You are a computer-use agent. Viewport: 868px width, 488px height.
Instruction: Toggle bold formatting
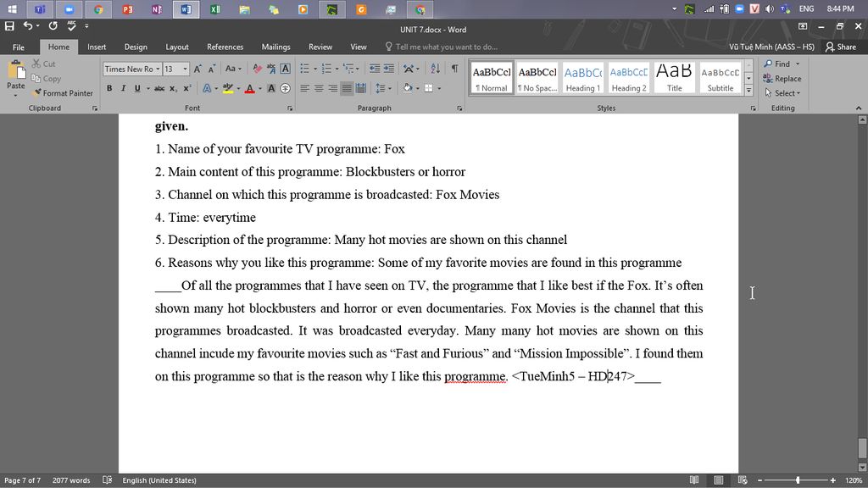(x=109, y=88)
